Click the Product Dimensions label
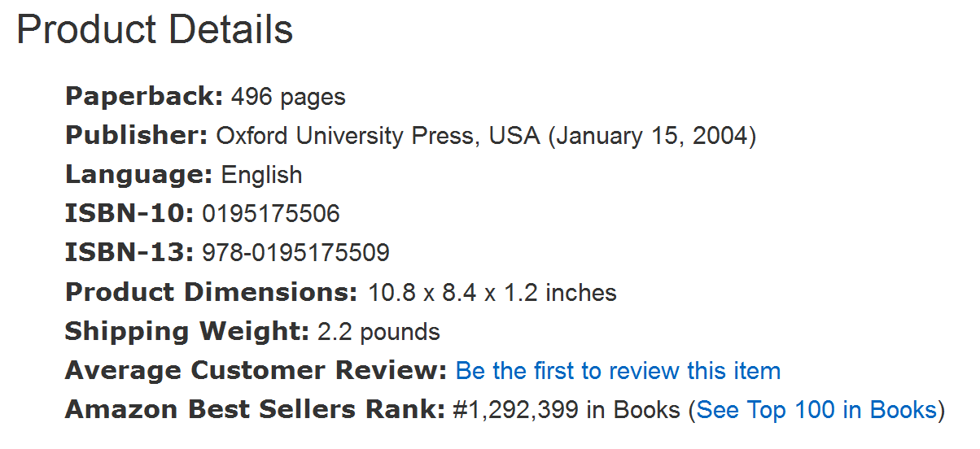The width and height of the screenshot is (980, 449). coord(212,292)
